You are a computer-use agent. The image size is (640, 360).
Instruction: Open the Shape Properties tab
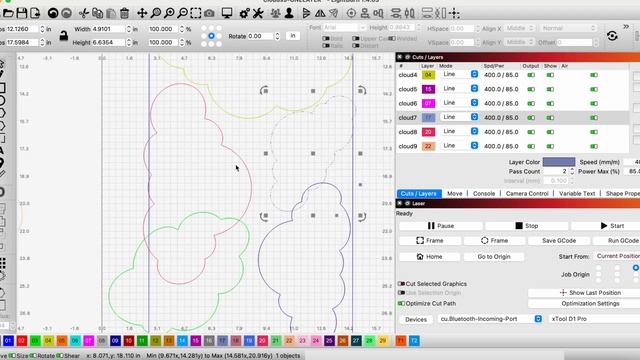pos(622,193)
